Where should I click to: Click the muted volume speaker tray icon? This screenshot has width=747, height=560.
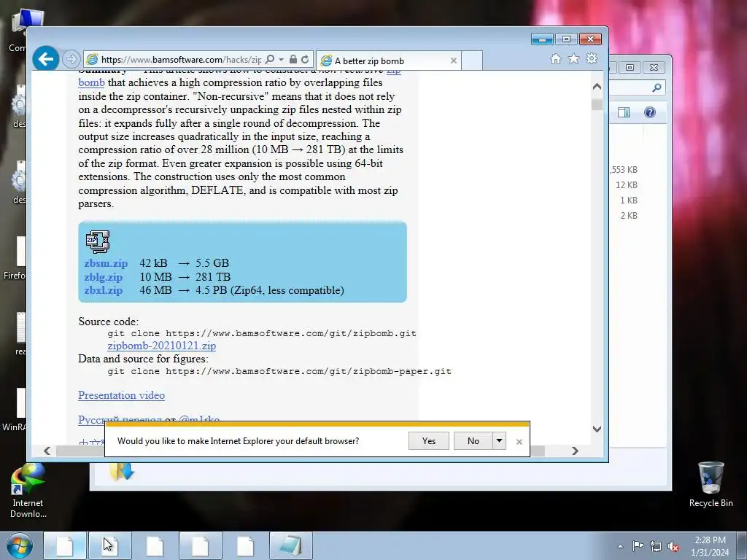[x=673, y=546]
